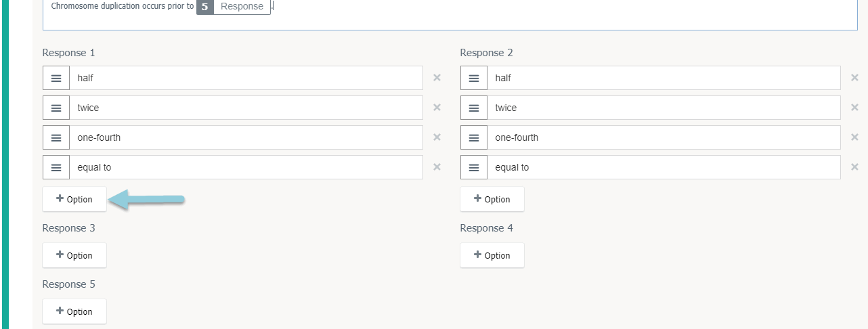The width and height of the screenshot is (868, 329).
Task: Add an option to Response 2
Action: 492,199
